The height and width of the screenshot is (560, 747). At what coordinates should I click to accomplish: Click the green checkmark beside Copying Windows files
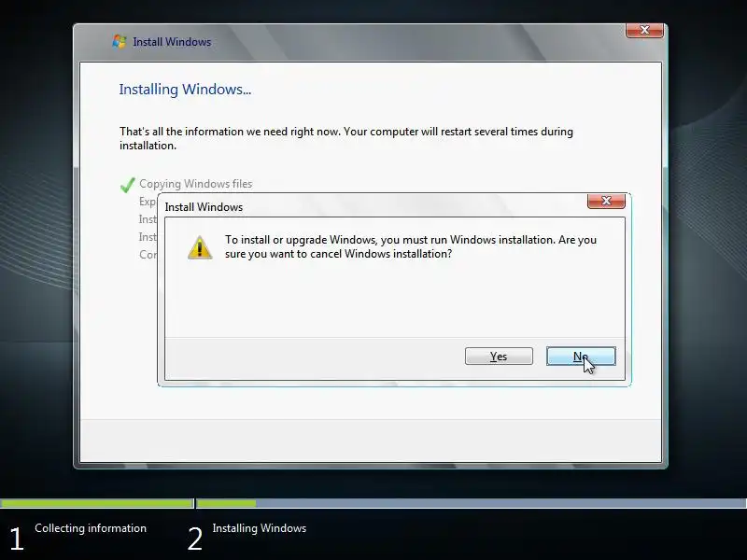point(127,184)
